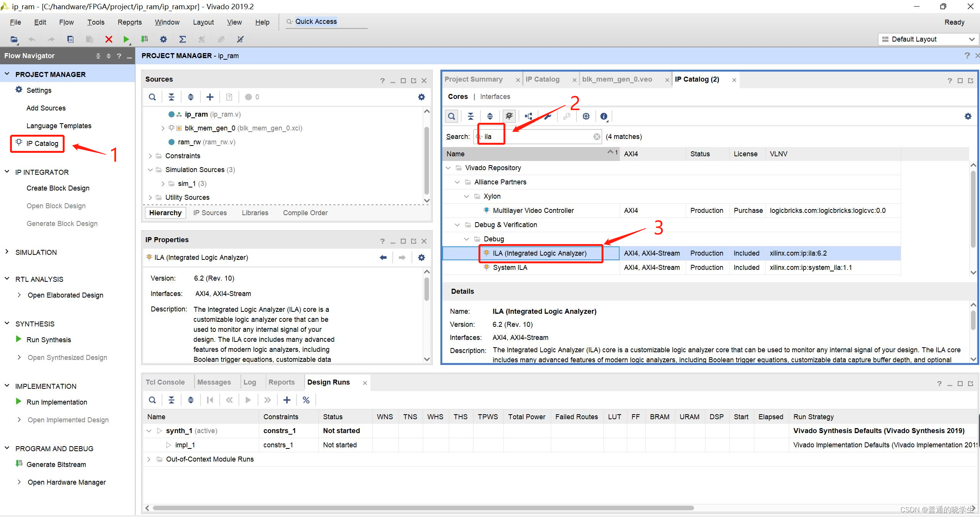Click percent icon in Design Runs toolbar
Image resolution: width=980 pixels, height=517 pixels.
point(306,400)
